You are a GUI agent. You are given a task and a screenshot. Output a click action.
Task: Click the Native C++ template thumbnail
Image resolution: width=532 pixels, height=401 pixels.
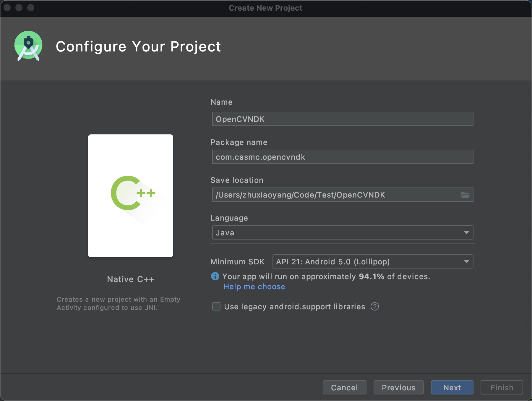coord(131,196)
